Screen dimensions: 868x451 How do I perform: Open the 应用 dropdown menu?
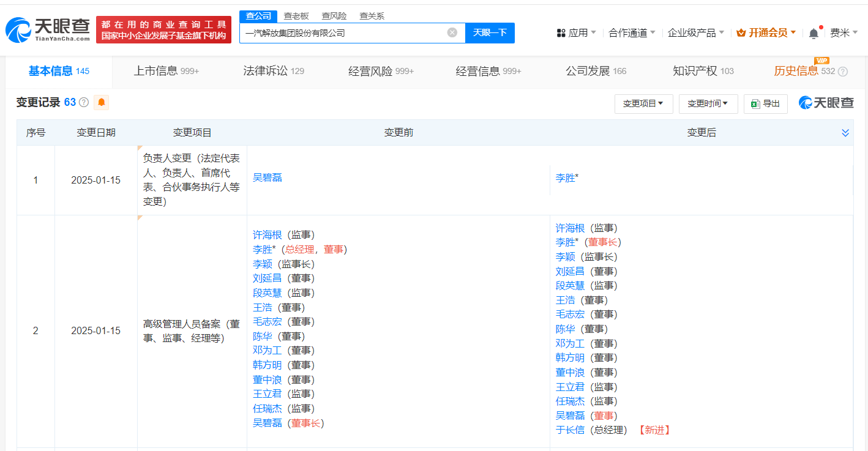pos(576,33)
